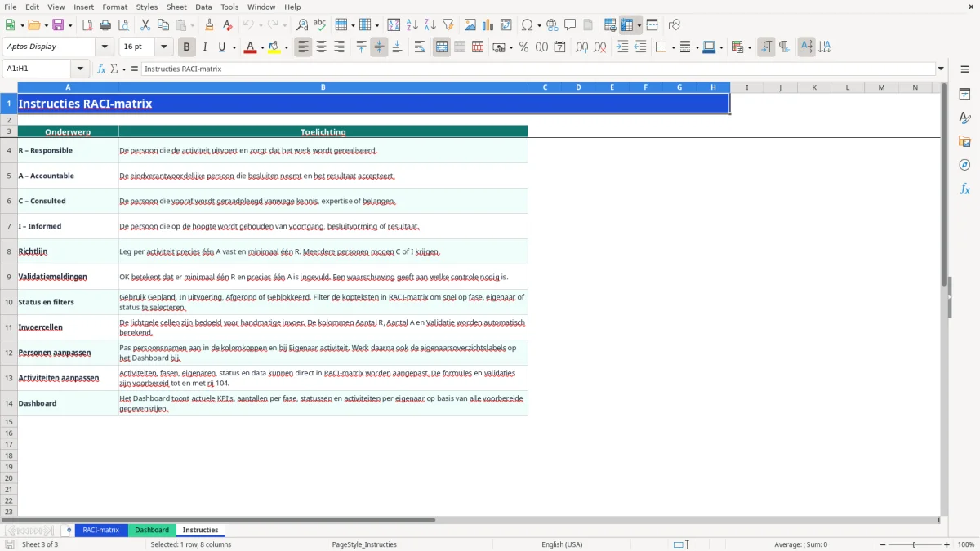This screenshot has height=551, width=980.
Task: Switch to the RACI-matrix sheet tab
Action: pos(101,531)
